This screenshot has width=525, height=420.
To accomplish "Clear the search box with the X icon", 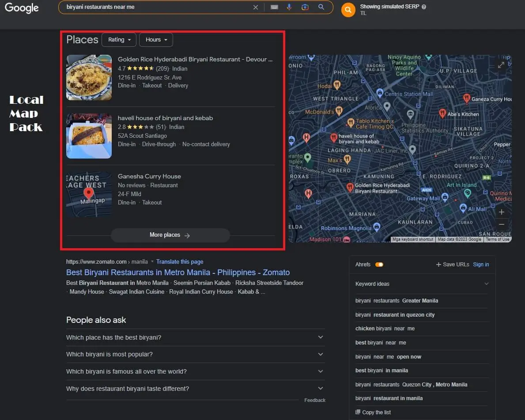I will point(256,7).
